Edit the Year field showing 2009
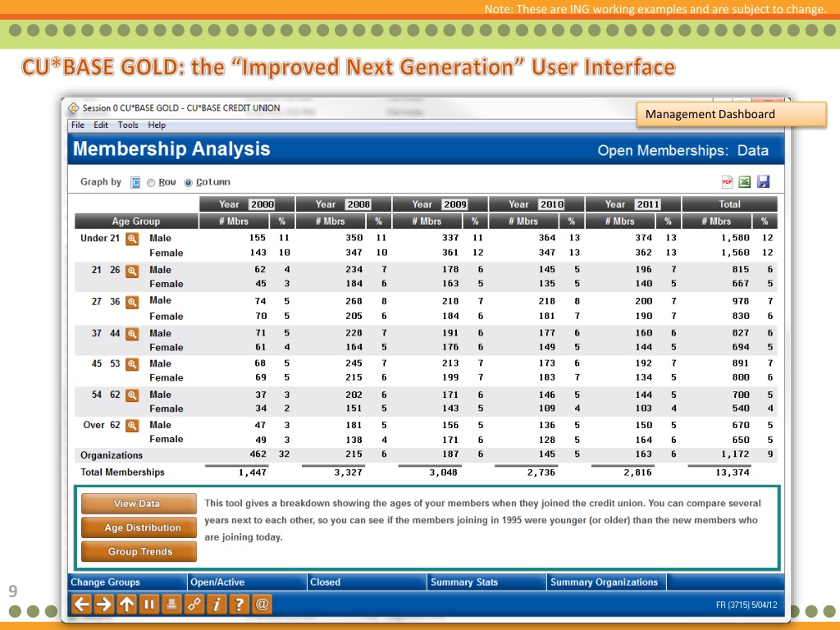This screenshot has height=630, width=840. [x=454, y=204]
